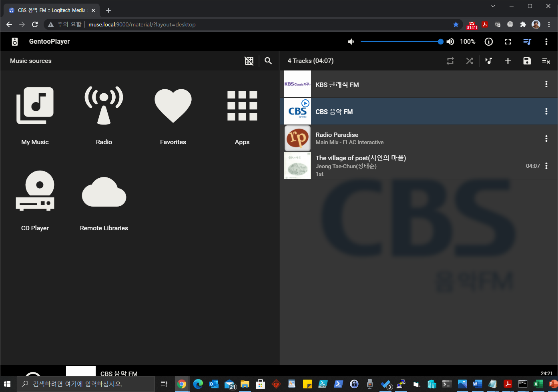Click the player speaker icon beside GentooPlayer
The height and width of the screenshot is (392, 558).
pos(15,42)
